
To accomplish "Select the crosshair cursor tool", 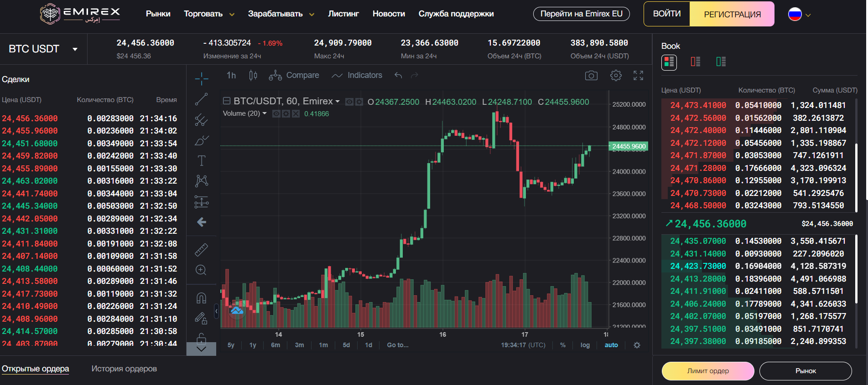I will tap(201, 78).
